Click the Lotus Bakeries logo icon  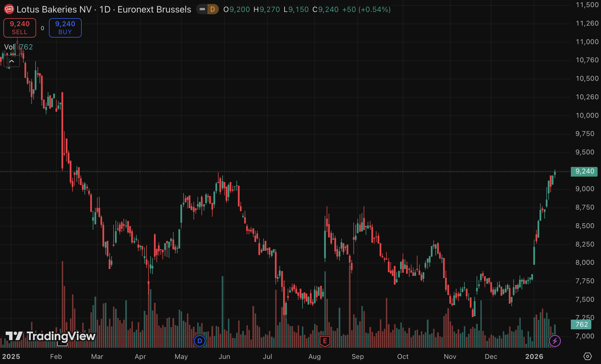pyautogui.click(x=9, y=9)
